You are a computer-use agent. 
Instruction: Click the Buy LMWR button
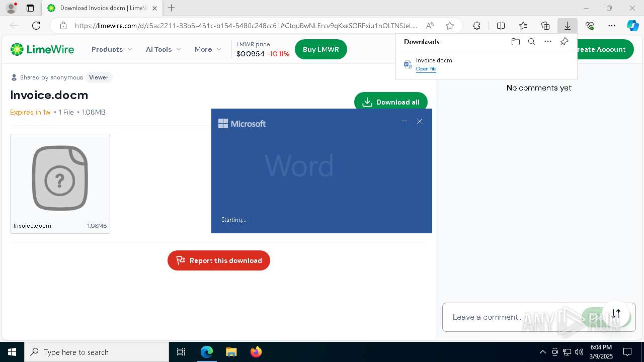[x=321, y=49]
